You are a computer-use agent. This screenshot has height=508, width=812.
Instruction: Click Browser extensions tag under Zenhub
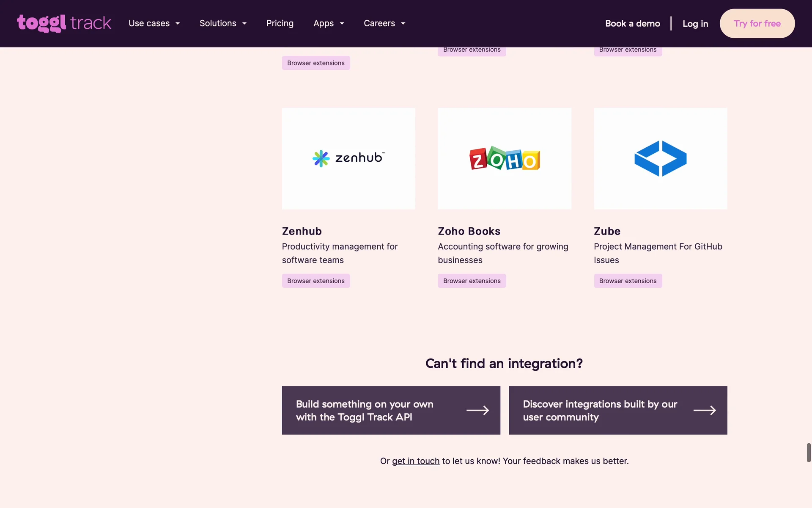(x=315, y=281)
